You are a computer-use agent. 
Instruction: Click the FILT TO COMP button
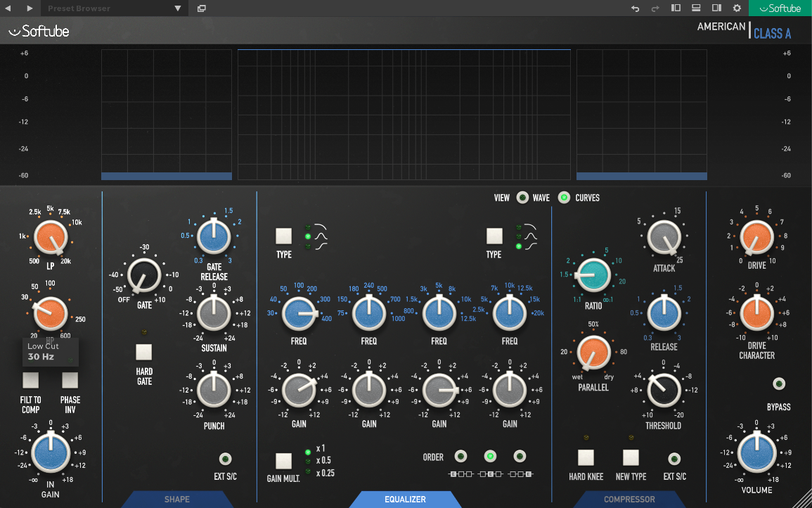30,380
